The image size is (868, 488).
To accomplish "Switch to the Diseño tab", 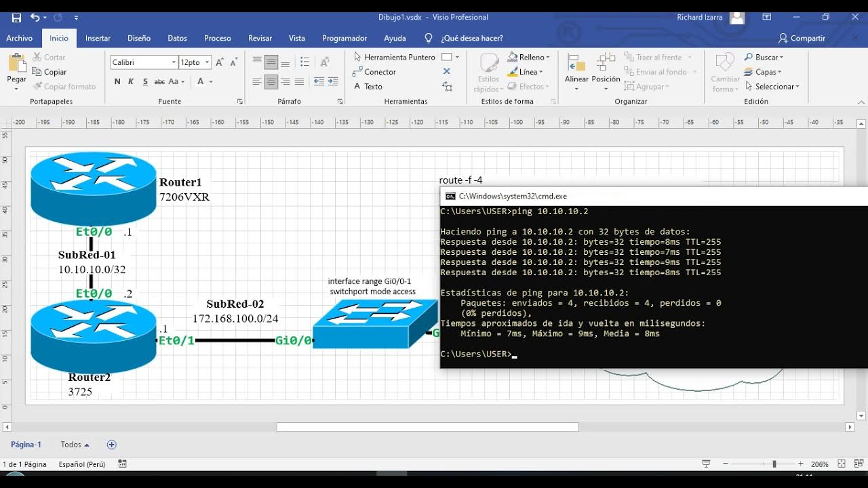I will click(139, 38).
